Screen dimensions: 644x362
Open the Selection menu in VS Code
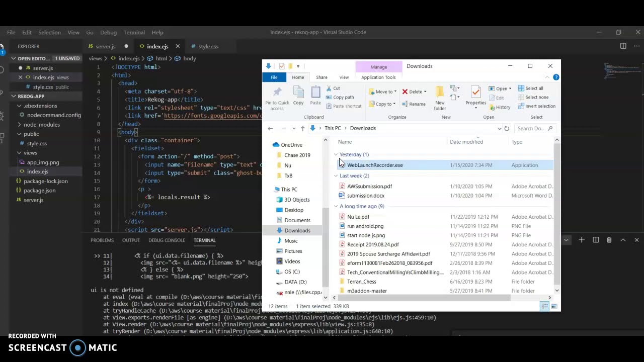[x=49, y=33]
